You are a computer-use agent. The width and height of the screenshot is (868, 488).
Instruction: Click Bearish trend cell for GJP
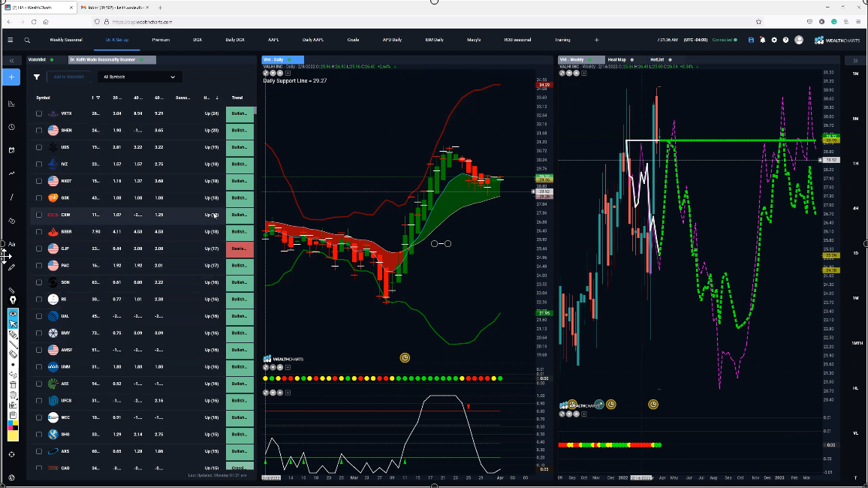[x=239, y=249]
